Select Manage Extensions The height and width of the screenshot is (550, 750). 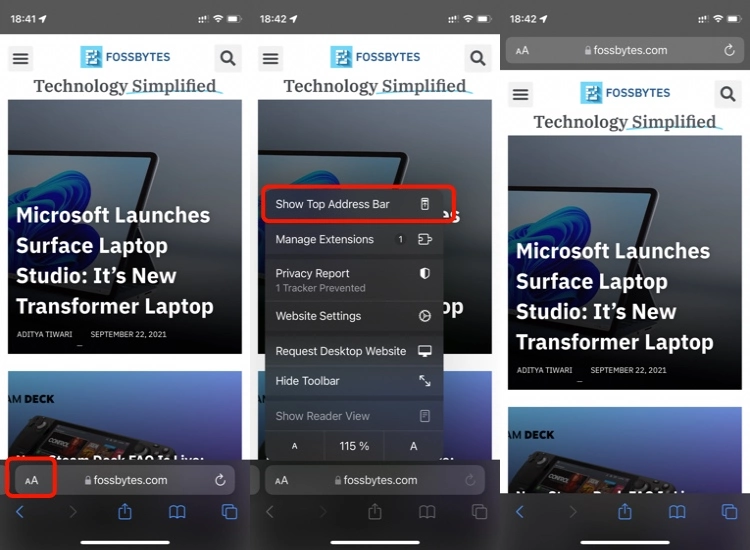coord(354,239)
